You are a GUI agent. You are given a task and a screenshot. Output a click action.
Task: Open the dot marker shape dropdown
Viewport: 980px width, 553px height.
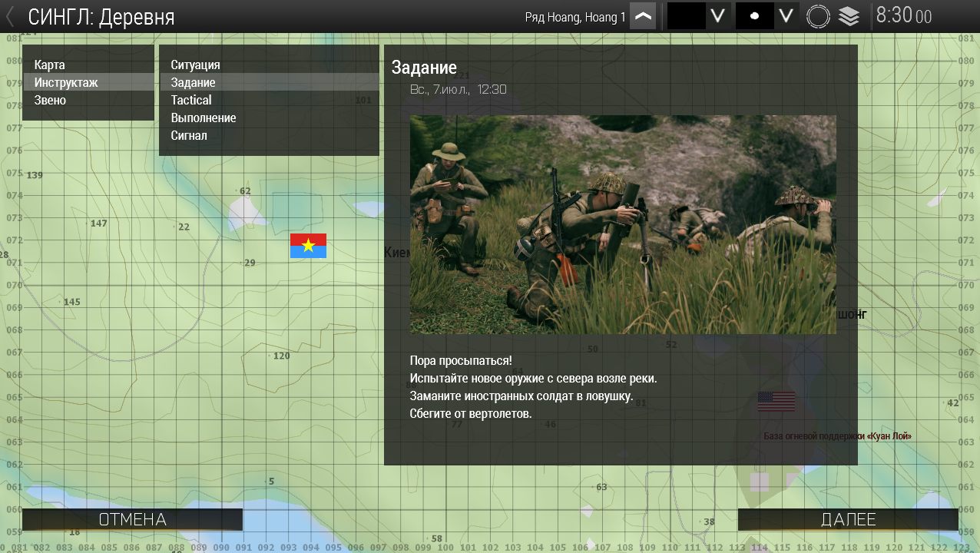point(785,16)
